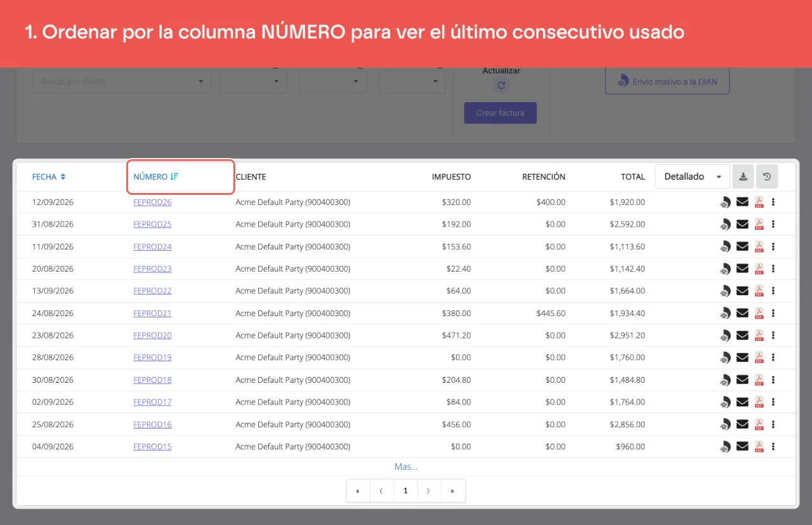Screen dimensions: 812x525
Task: Open PDF icon for invoice FEPROD22
Action: click(759, 291)
